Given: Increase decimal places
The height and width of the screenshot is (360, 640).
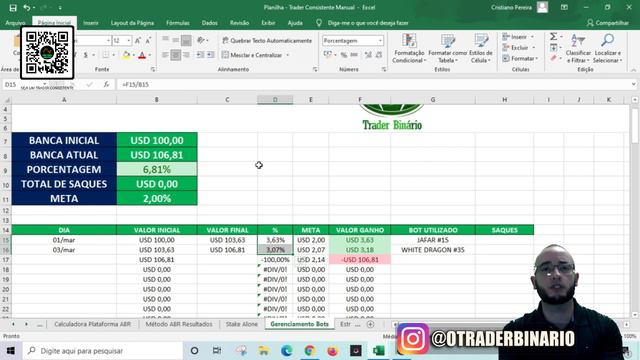Looking at the screenshot, I should coord(368,55).
